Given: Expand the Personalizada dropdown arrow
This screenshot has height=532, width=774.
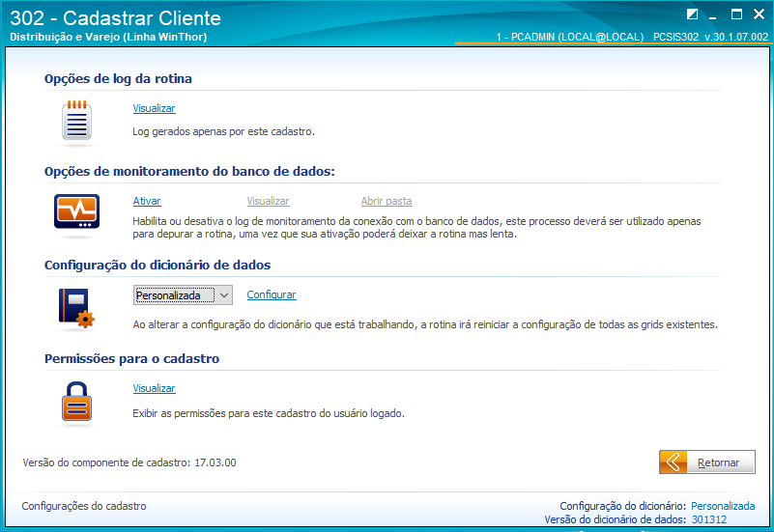Looking at the screenshot, I should [224, 294].
